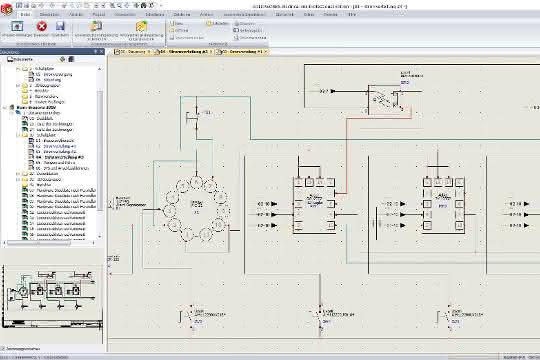Open the project manager icon at ribbon left
The width and height of the screenshot is (540, 360).
(17, 26)
